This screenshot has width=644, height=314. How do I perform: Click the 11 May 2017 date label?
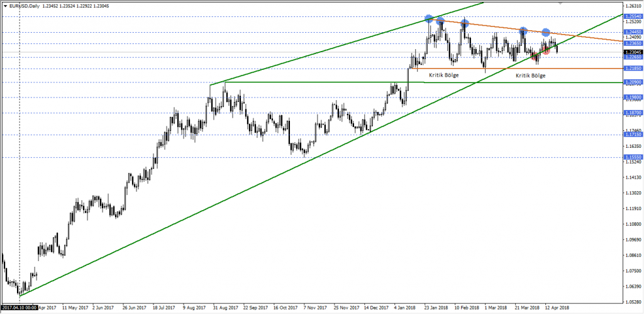[75, 308]
